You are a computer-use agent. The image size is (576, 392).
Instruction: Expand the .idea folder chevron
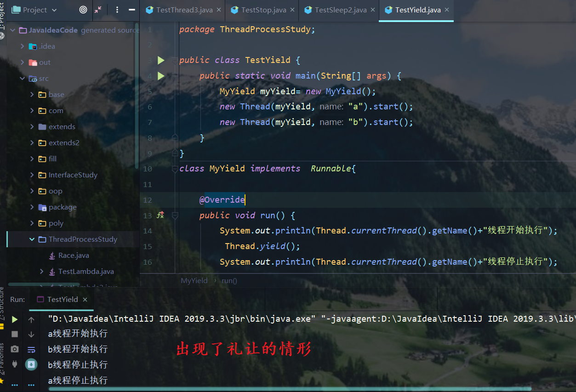click(22, 46)
